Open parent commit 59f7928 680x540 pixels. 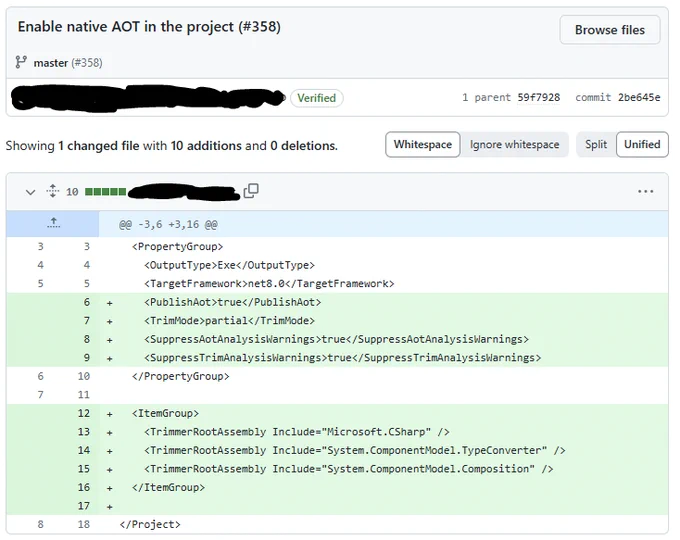538,97
